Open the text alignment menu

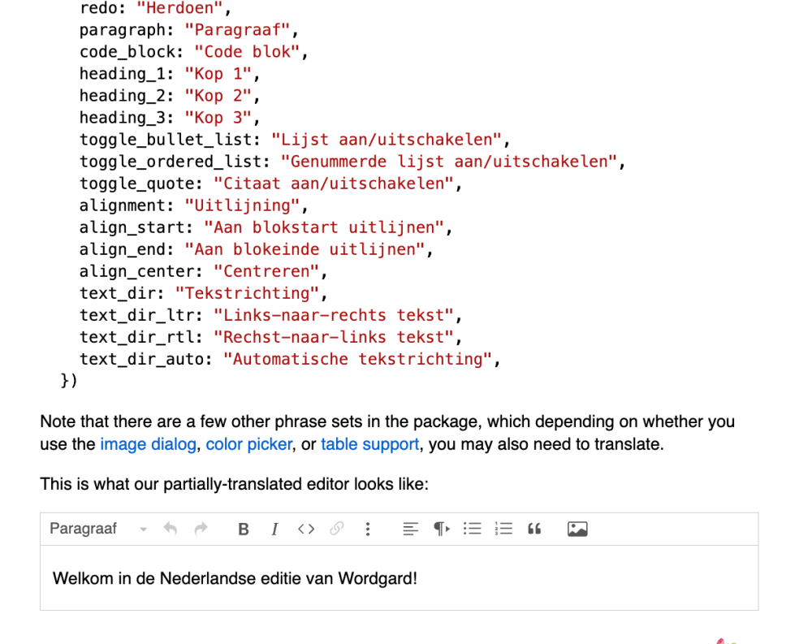(410, 529)
